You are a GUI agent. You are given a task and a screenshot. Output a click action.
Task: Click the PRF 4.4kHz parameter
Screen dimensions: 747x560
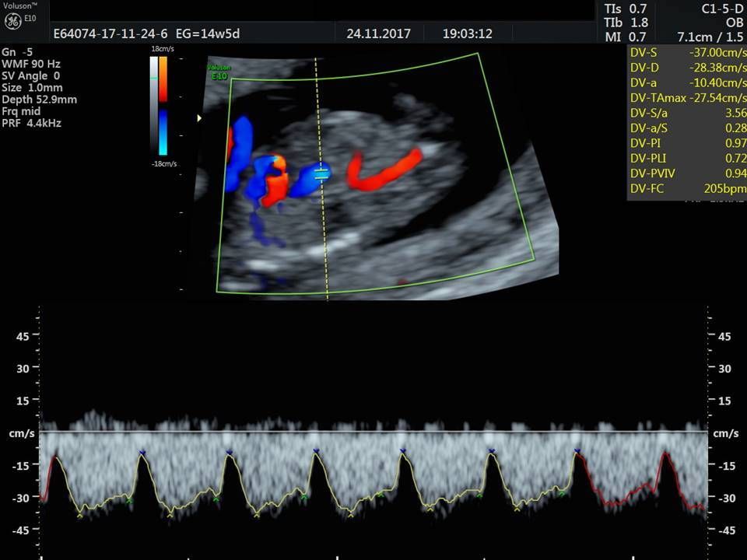click(x=31, y=123)
